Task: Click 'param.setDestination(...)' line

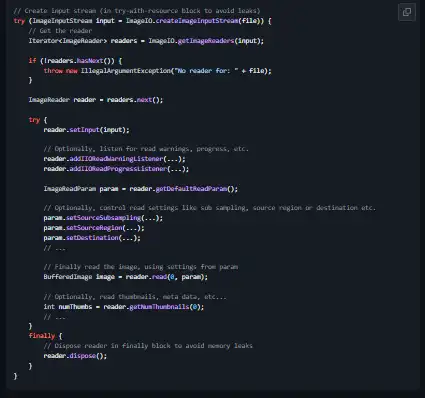Action: pos(92,238)
